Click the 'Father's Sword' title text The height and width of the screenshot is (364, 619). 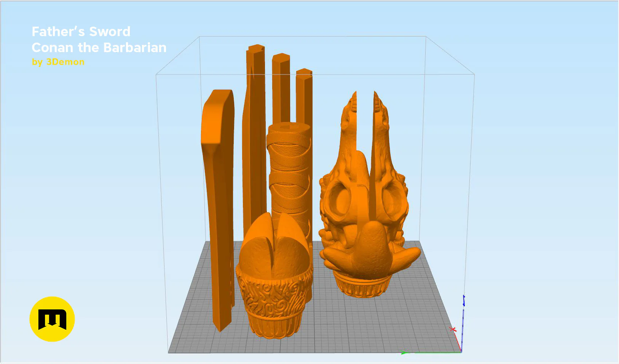click(x=81, y=32)
